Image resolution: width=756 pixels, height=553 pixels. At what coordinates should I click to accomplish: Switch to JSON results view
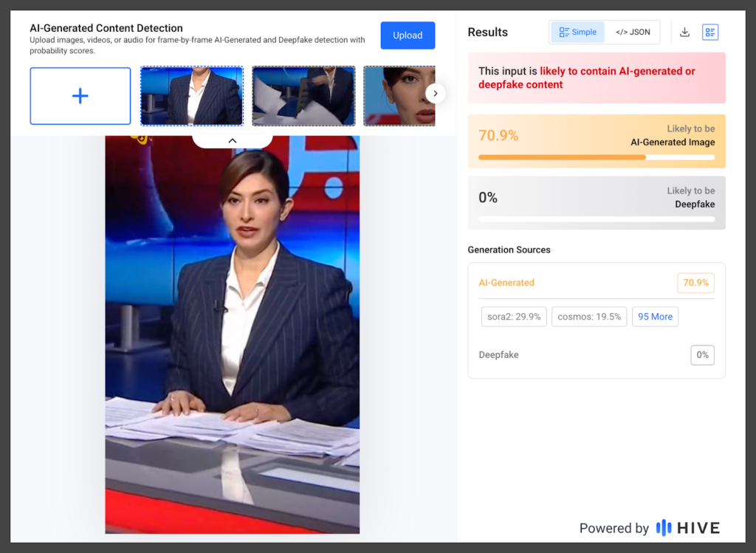(x=633, y=32)
